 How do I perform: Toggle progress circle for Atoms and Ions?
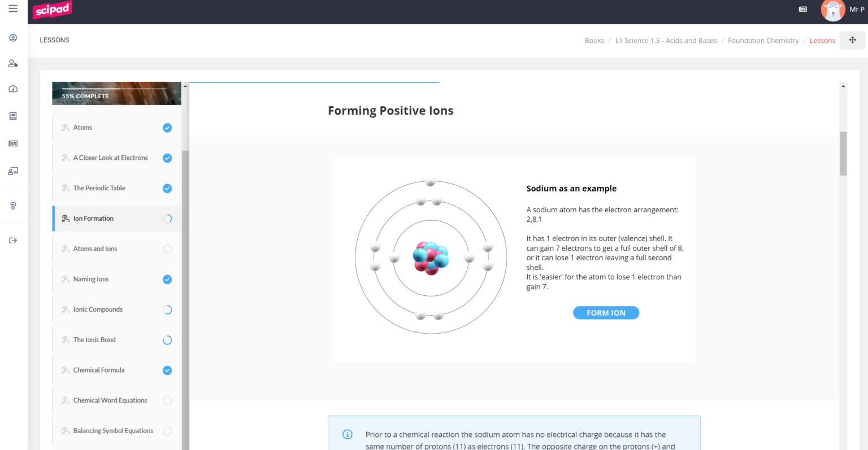tap(167, 248)
